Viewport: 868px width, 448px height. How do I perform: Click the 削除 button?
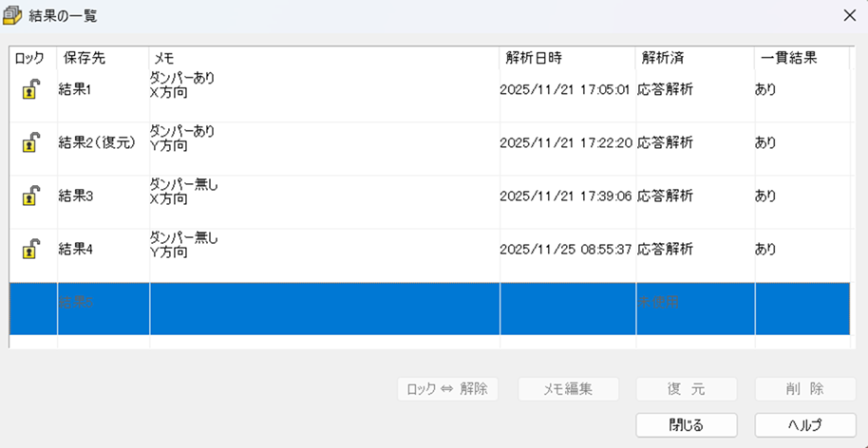tap(804, 388)
